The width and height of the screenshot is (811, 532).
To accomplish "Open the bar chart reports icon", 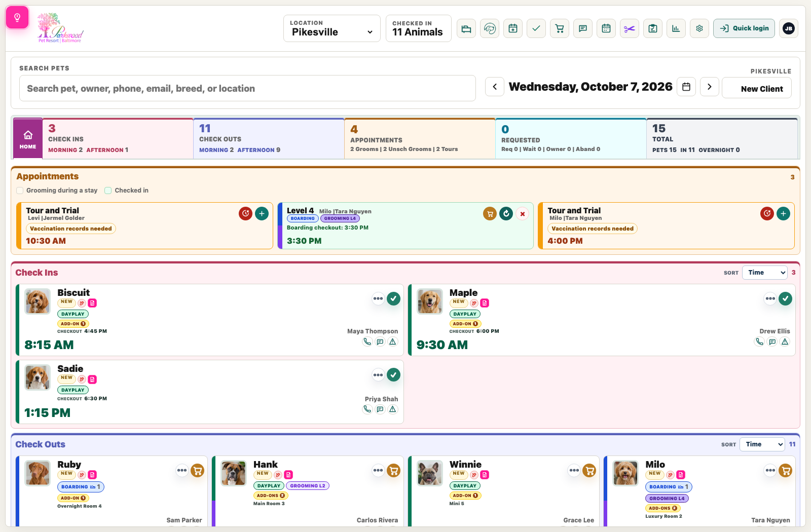I will point(676,28).
